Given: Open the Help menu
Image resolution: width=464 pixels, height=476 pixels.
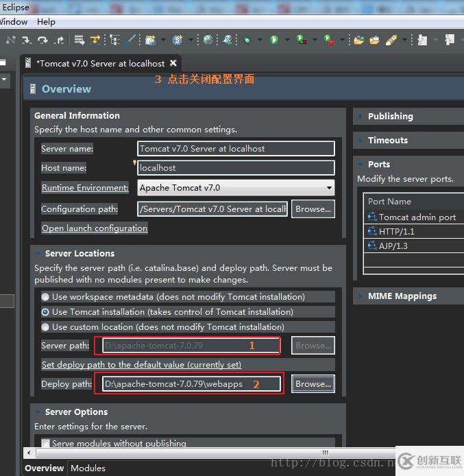Looking at the screenshot, I should coord(46,22).
